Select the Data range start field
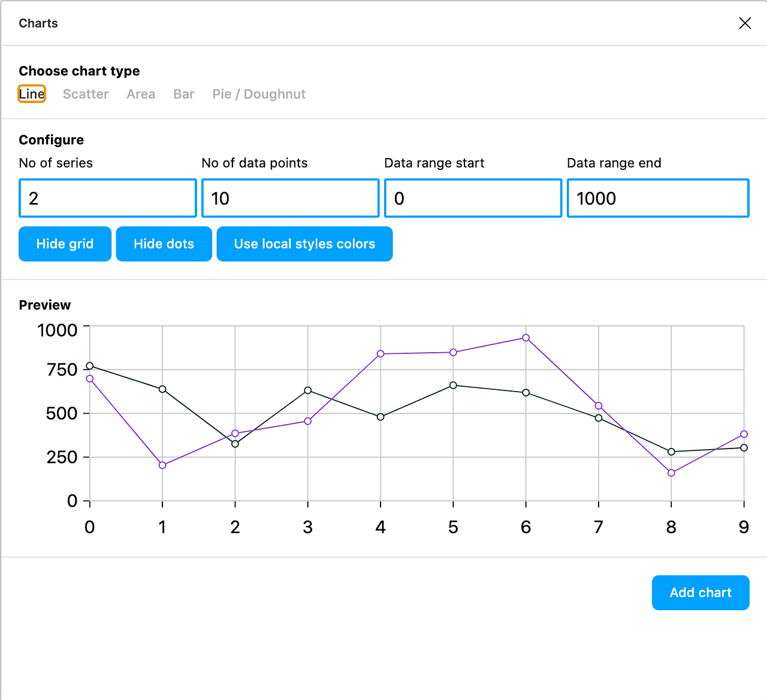This screenshot has height=700, width=767. click(472, 198)
